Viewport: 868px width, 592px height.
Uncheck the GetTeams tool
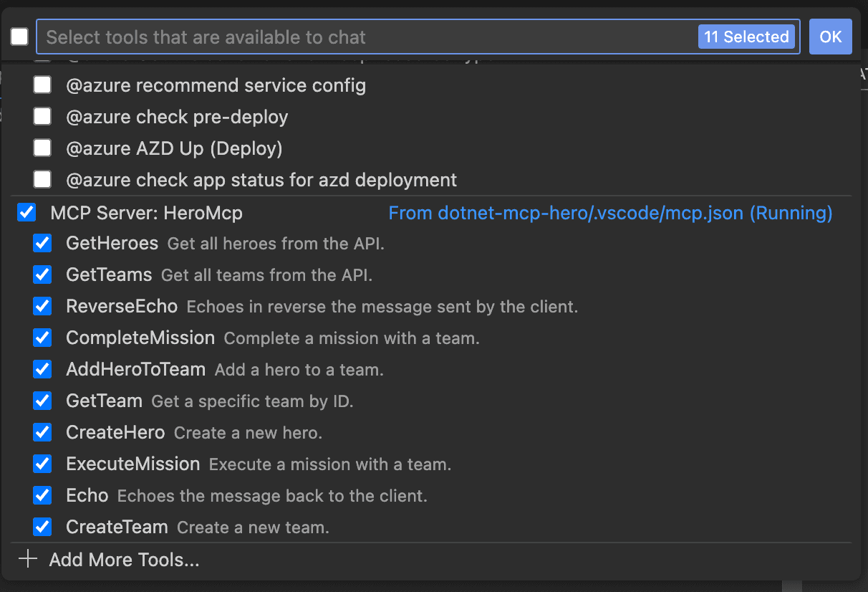coord(42,275)
